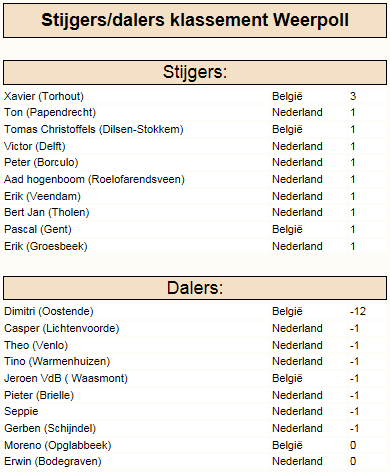Select Erik (Groesbeek) in the list

point(46,246)
